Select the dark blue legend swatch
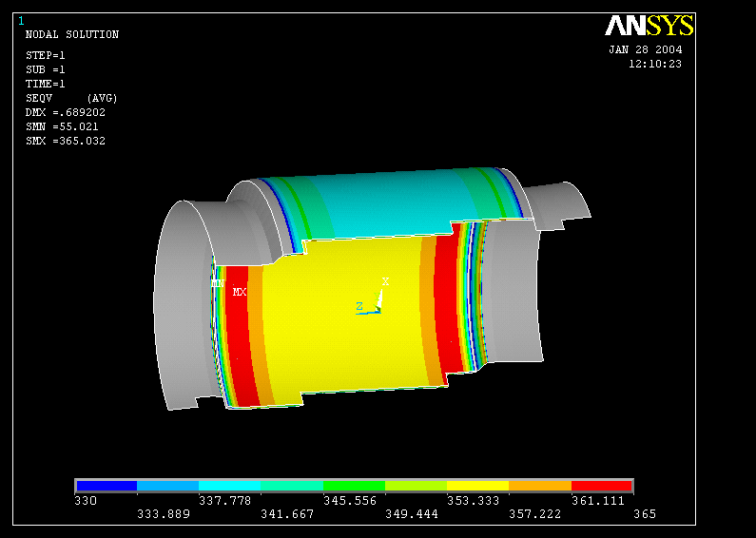The image size is (756, 538). pos(107,486)
